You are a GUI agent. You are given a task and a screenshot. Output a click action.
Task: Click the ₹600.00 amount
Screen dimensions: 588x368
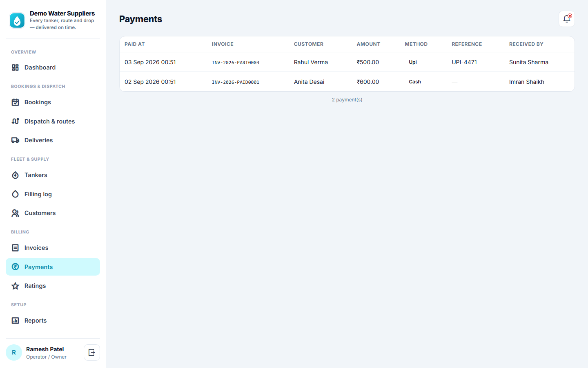(368, 82)
